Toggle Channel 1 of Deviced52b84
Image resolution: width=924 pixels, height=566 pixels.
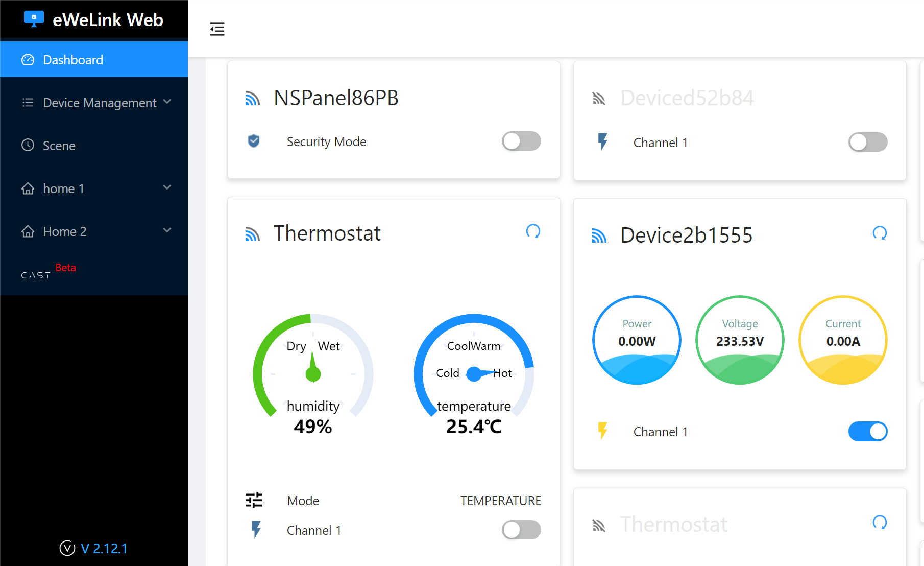click(x=867, y=143)
